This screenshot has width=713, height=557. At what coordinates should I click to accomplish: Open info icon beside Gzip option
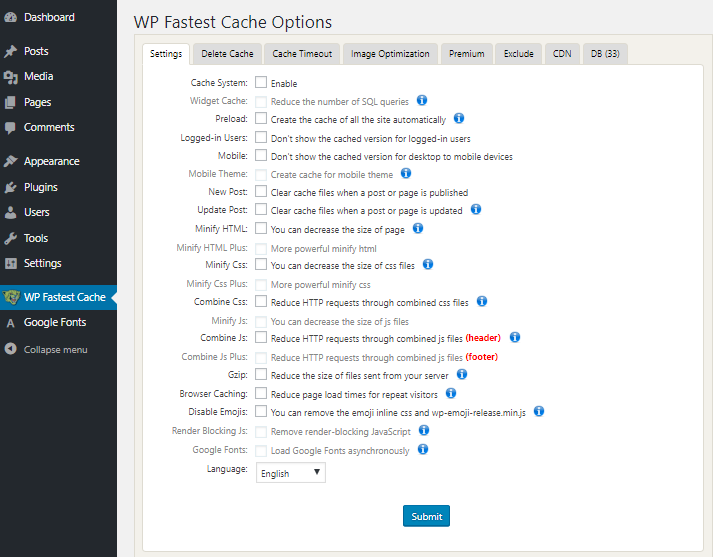pos(462,374)
